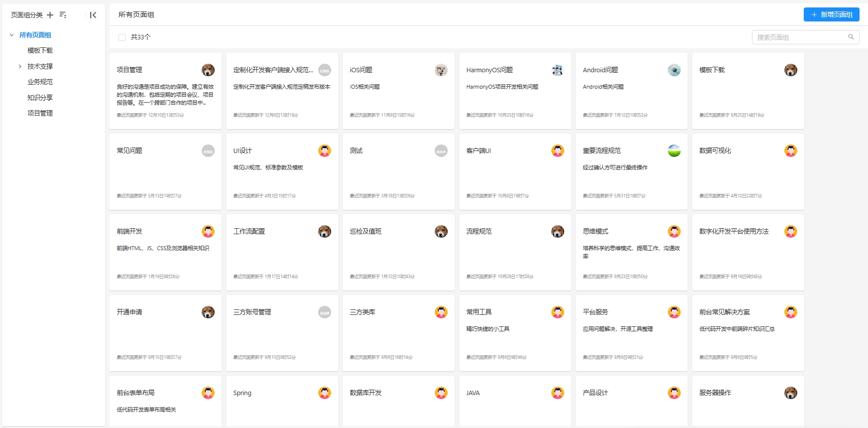This screenshot has height=428, width=868.
Task: Click avatar on 项目管理 card
Action: point(208,70)
